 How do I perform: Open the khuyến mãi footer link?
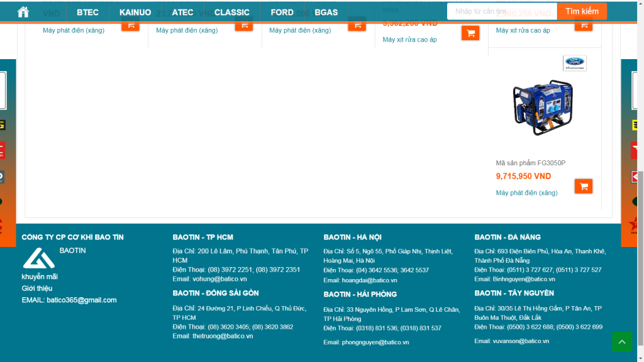(x=40, y=277)
